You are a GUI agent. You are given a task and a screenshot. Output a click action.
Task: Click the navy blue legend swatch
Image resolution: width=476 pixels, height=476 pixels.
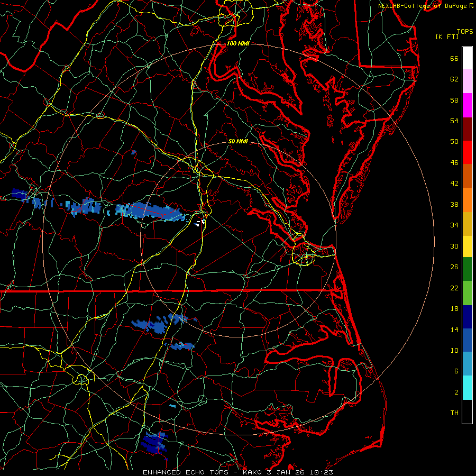[467, 317]
